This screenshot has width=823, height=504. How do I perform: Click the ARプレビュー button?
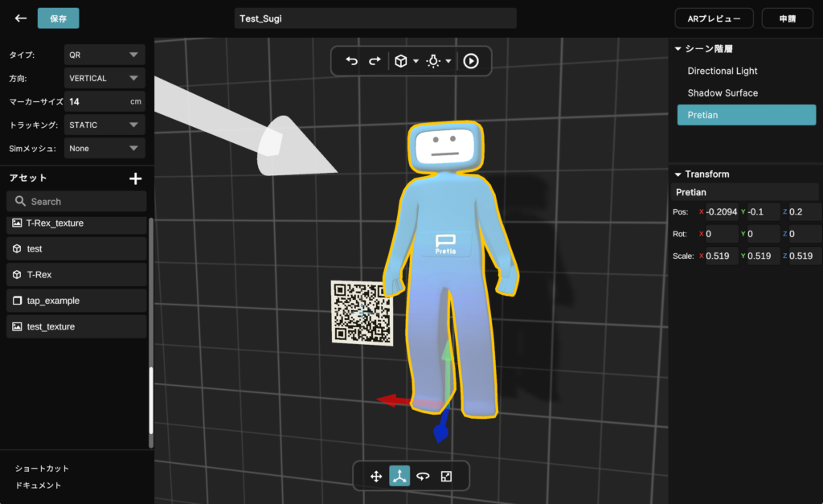coord(714,18)
